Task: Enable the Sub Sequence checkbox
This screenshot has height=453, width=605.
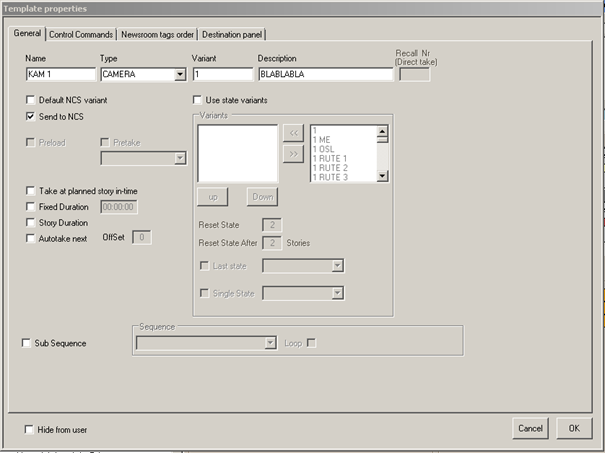Action: [x=27, y=343]
